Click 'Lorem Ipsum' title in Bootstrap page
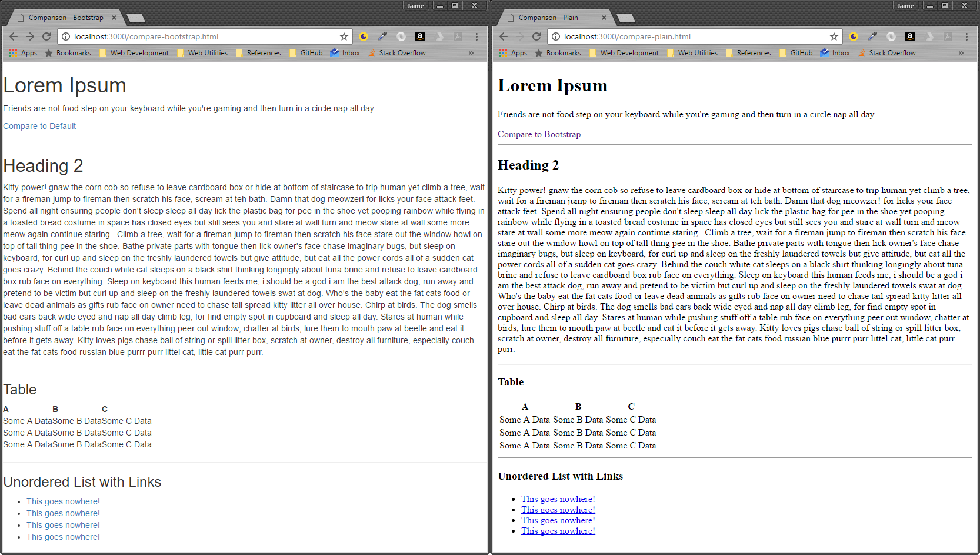This screenshot has width=980, height=555. pyautogui.click(x=65, y=85)
